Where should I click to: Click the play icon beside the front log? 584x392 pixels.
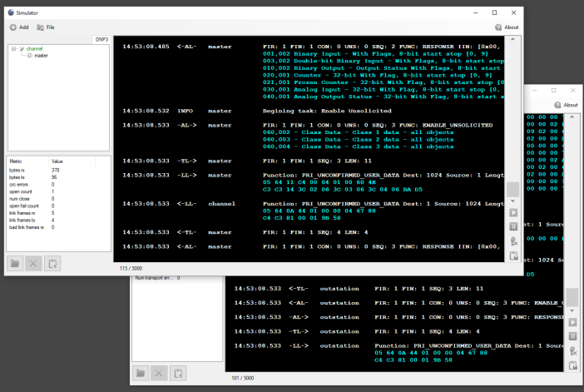[x=513, y=212]
